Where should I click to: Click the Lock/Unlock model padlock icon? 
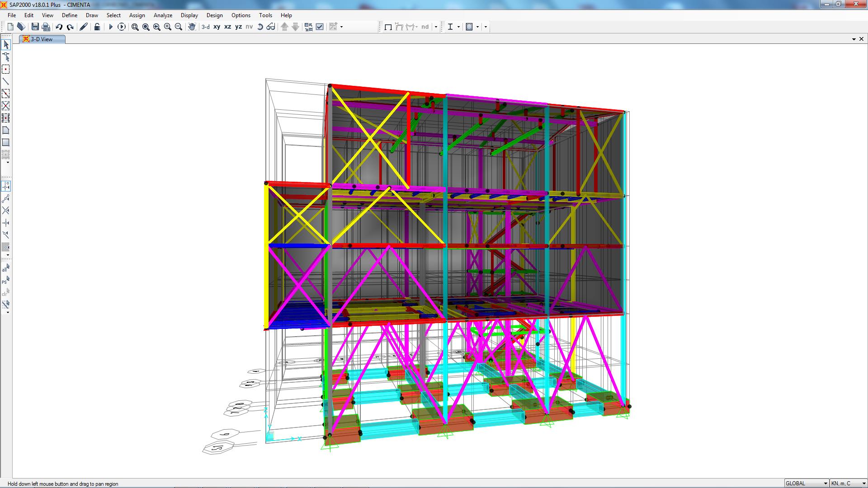[97, 27]
